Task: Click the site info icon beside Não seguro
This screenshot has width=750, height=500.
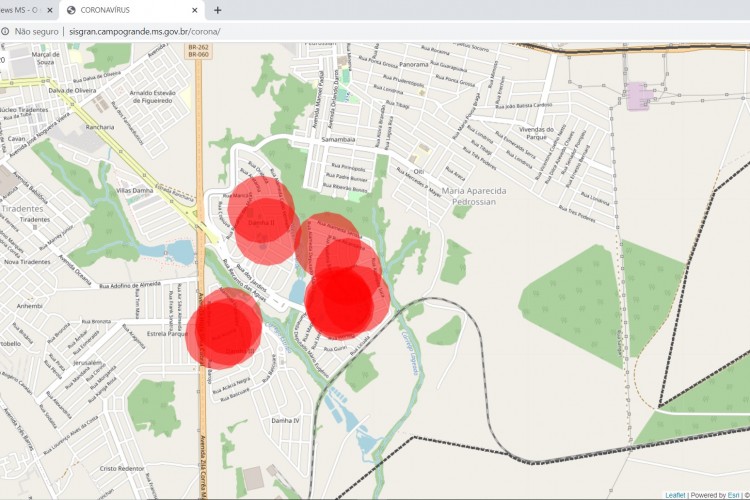Action: point(5,31)
